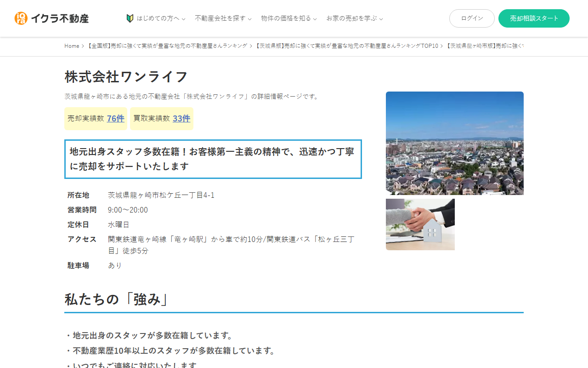Open the 茨城県版 ranking TOP10 breadcrumb
The width and height of the screenshot is (588, 368).
(x=347, y=46)
